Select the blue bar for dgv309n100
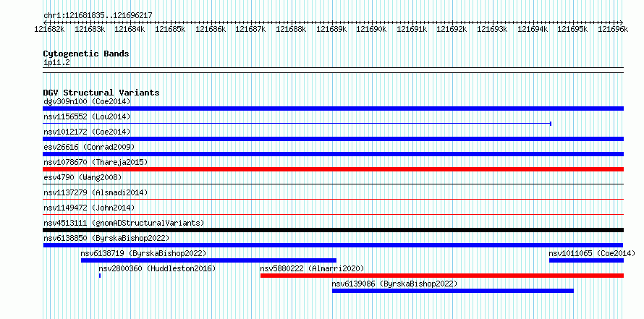The image size is (644, 319). point(333,109)
